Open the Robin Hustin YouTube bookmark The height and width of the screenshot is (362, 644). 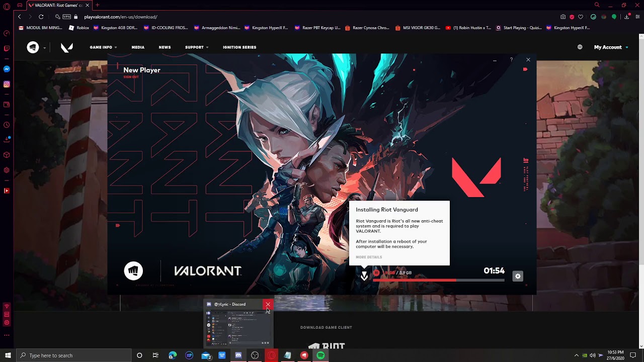pyautogui.click(x=468, y=28)
